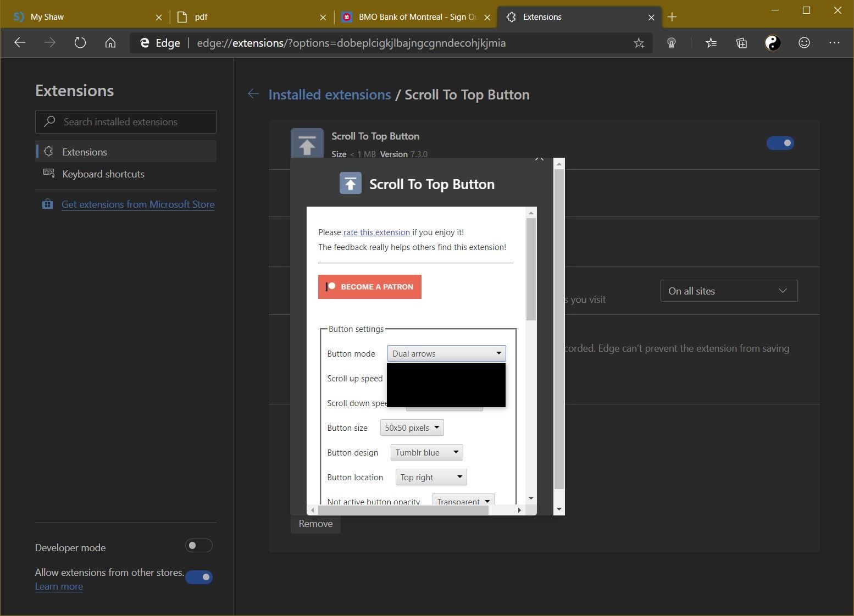Open the rate this extension link
This screenshot has height=616, width=854.
tap(376, 232)
